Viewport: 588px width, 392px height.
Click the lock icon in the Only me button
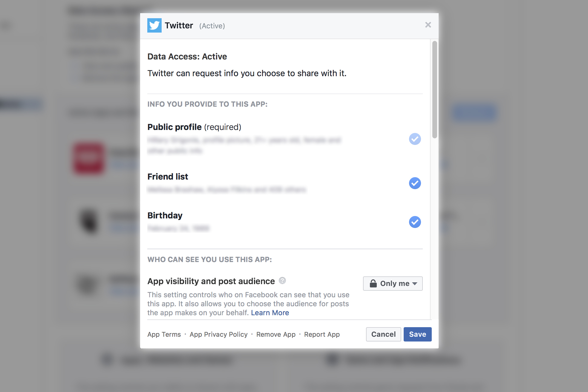click(x=373, y=283)
